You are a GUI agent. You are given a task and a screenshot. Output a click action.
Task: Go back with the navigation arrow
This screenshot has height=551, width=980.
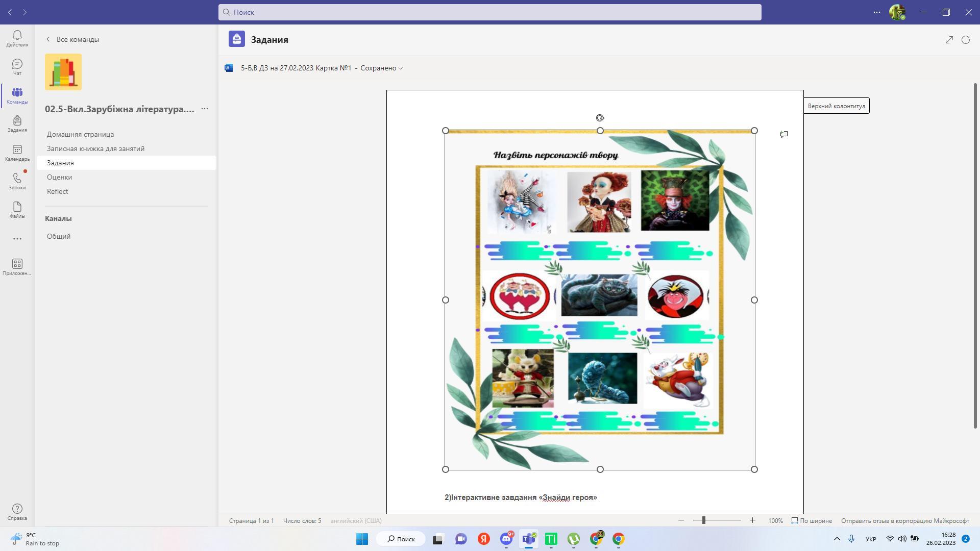coord(10,12)
